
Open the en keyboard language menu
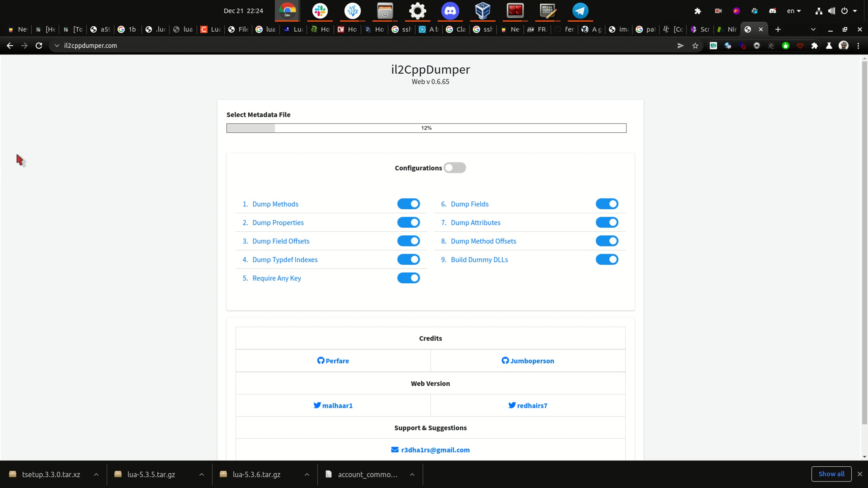(x=794, y=11)
